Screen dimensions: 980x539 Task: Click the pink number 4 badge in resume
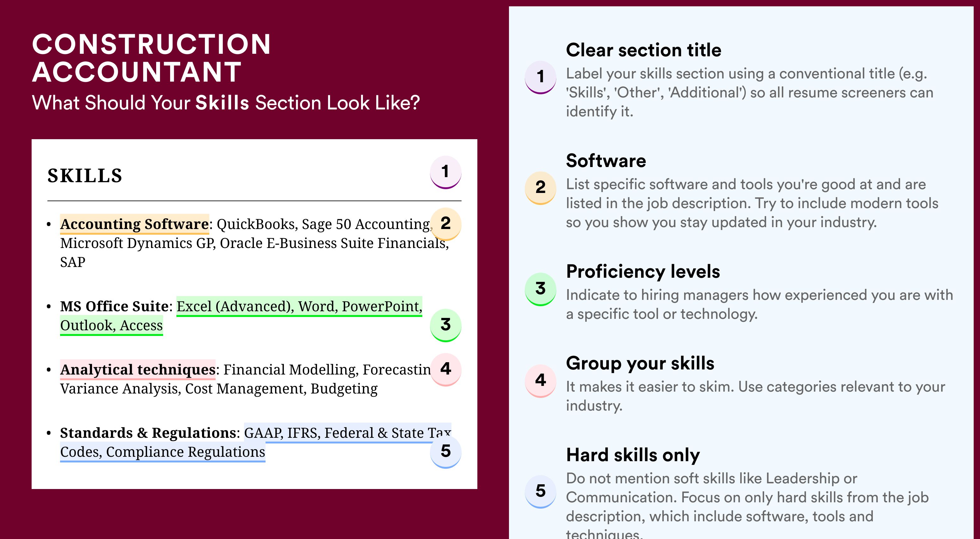[x=445, y=369]
